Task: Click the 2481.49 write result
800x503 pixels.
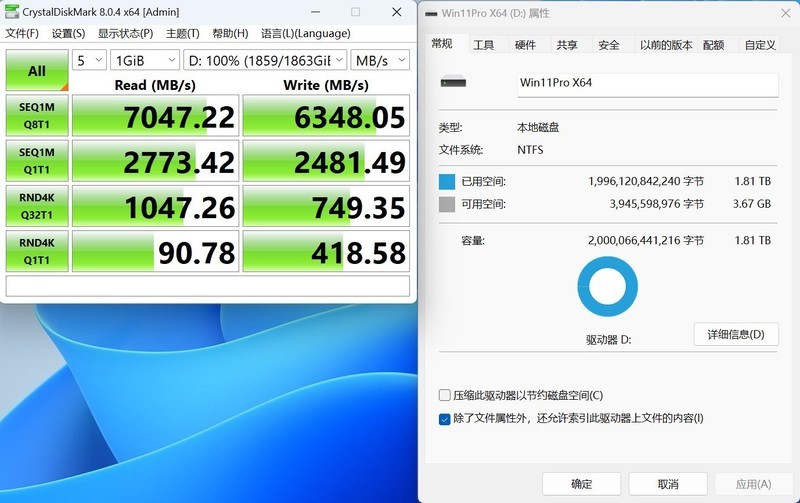Action: click(x=326, y=161)
